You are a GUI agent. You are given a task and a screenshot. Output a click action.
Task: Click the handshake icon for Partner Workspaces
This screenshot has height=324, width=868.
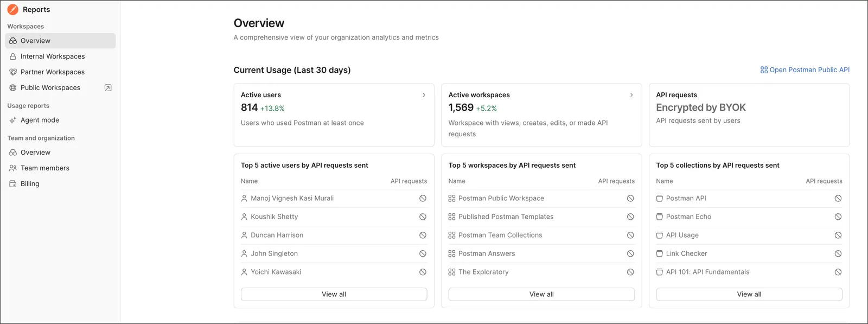pos(13,72)
